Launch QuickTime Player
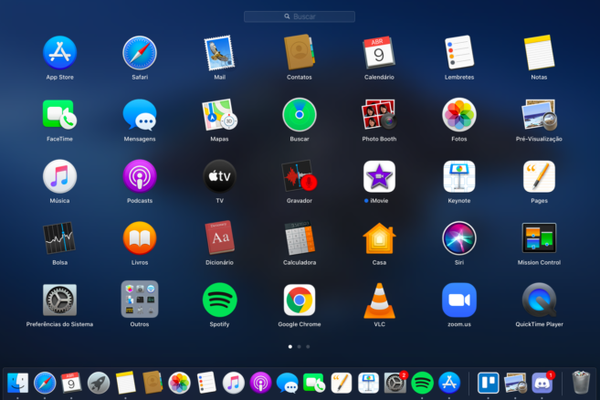This screenshot has height=400, width=600. pyautogui.click(x=539, y=300)
